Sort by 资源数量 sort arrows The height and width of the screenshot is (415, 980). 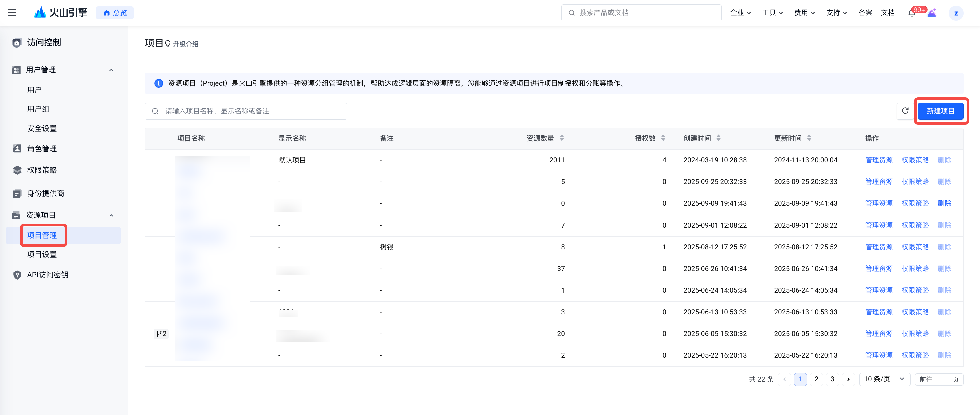coord(562,138)
